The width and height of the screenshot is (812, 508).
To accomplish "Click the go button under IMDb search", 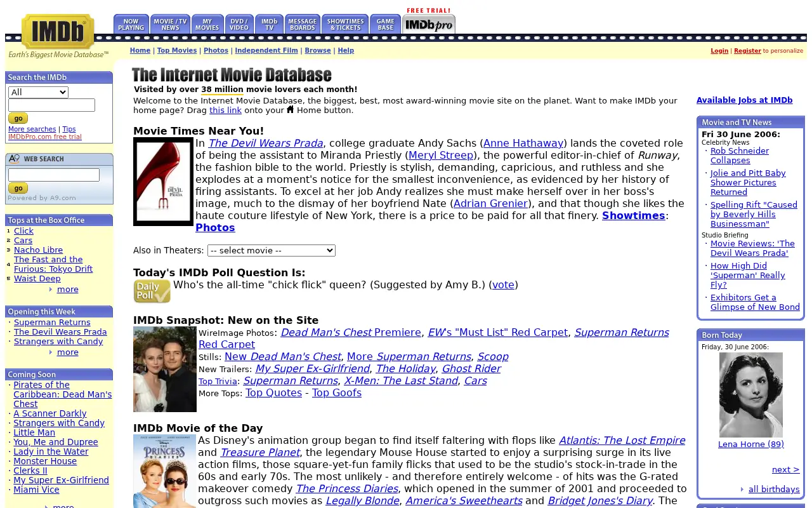I will coord(18,118).
